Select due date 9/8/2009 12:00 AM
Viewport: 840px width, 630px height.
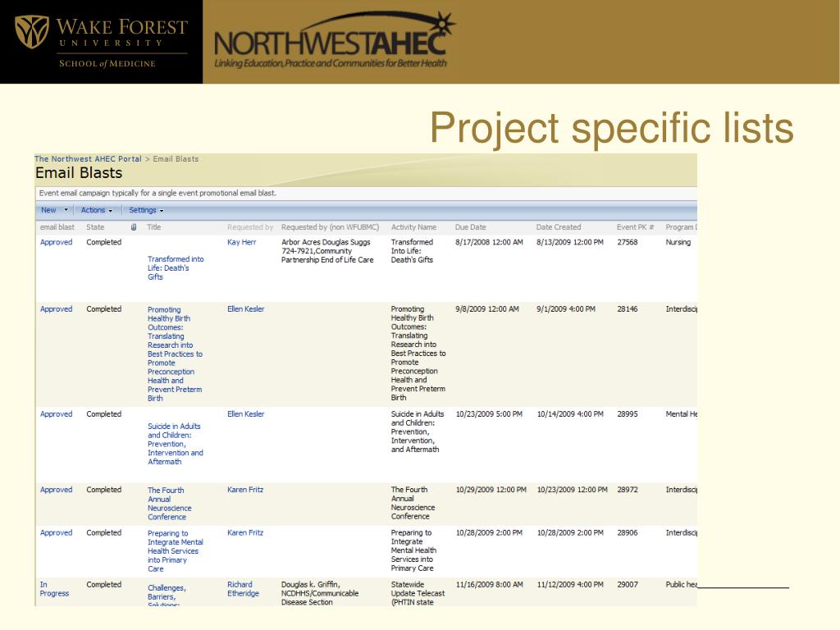click(x=487, y=309)
